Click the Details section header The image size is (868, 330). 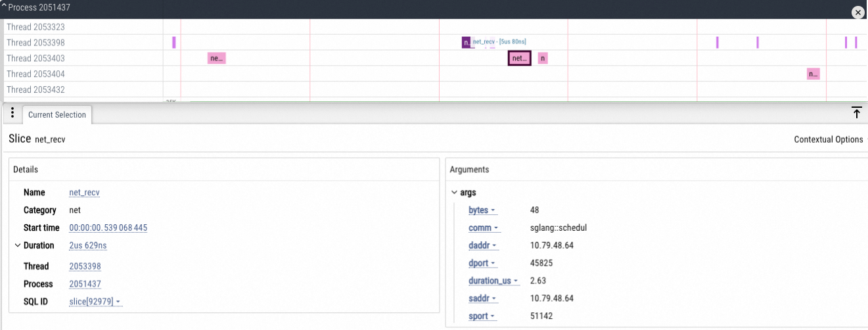click(26, 170)
